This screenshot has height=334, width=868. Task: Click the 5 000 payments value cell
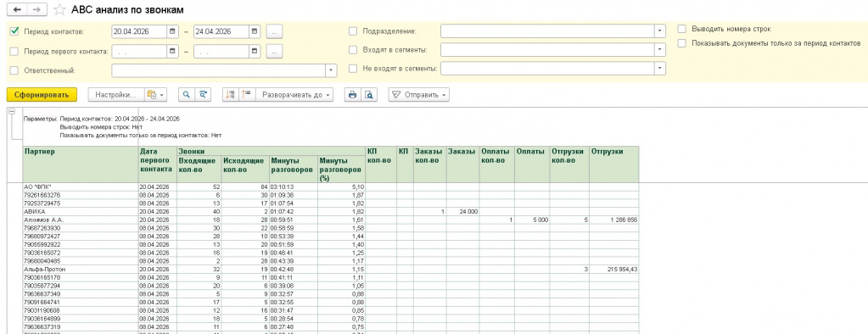tap(532, 220)
